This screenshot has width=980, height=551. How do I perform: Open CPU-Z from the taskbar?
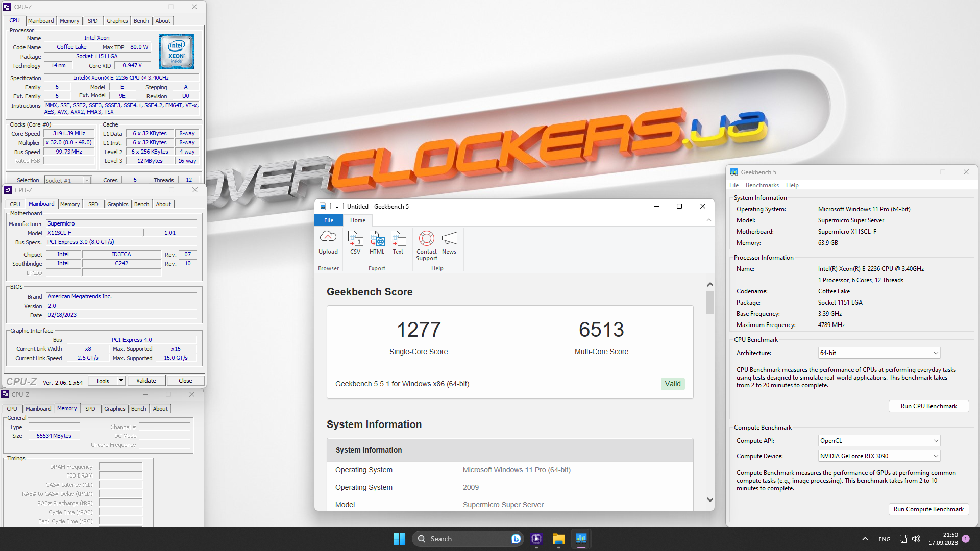(x=536, y=539)
